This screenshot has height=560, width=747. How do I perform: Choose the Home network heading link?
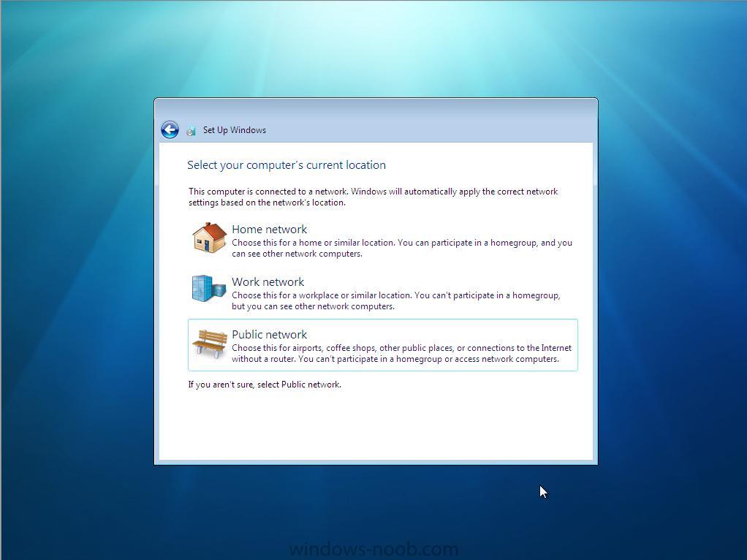[x=269, y=230]
